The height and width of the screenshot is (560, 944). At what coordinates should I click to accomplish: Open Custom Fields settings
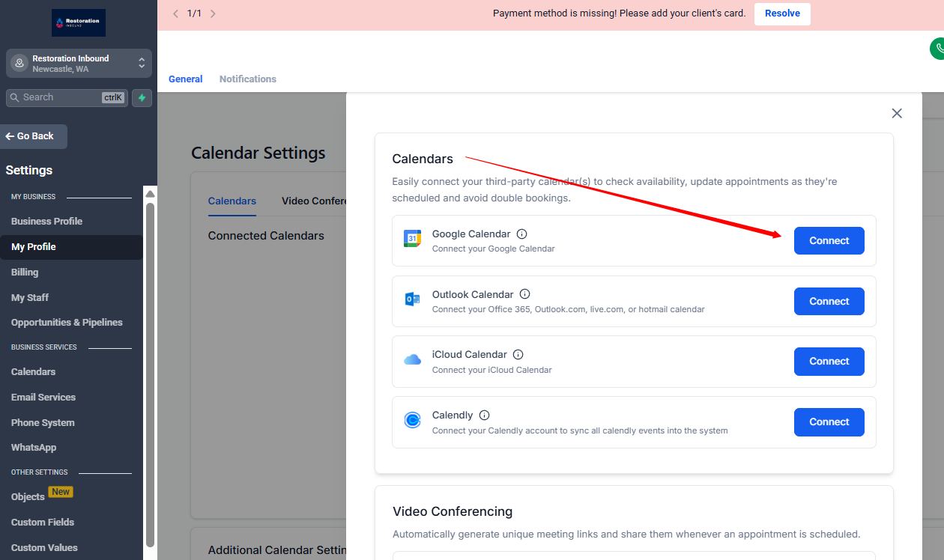[x=43, y=523]
